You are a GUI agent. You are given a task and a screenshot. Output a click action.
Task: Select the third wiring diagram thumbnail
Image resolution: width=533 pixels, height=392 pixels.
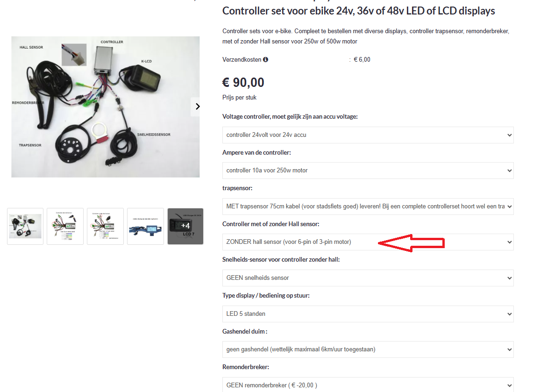[x=105, y=227]
